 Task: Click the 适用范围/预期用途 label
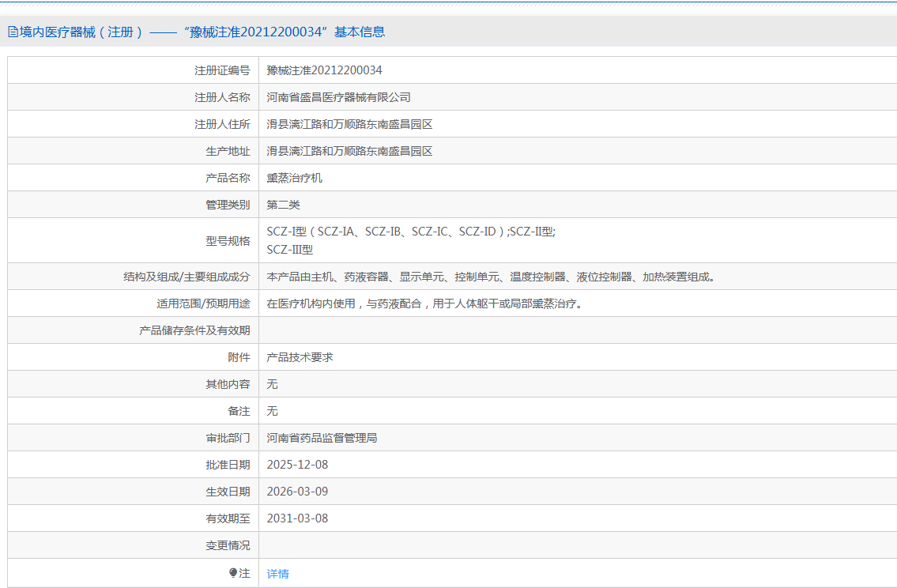click(203, 303)
